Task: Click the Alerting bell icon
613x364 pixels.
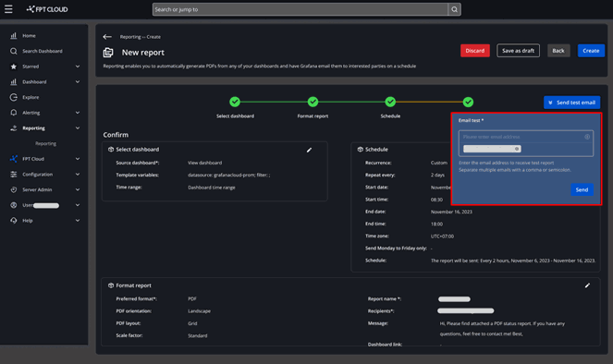Action: click(x=14, y=113)
